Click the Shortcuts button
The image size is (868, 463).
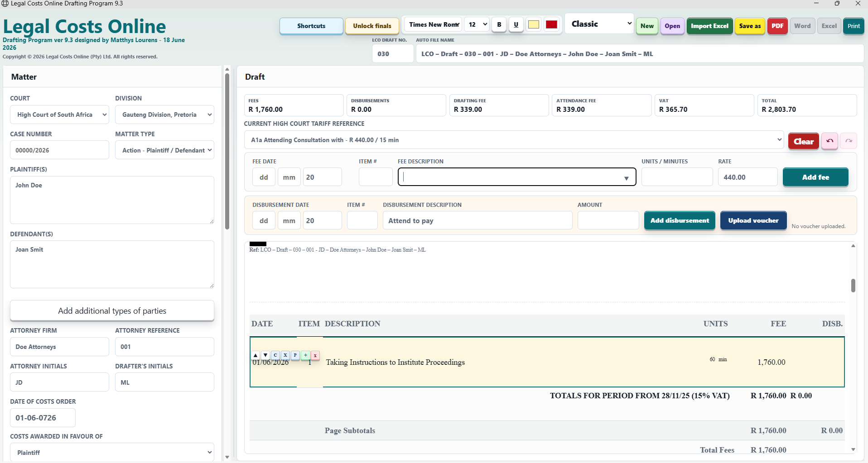click(311, 26)
